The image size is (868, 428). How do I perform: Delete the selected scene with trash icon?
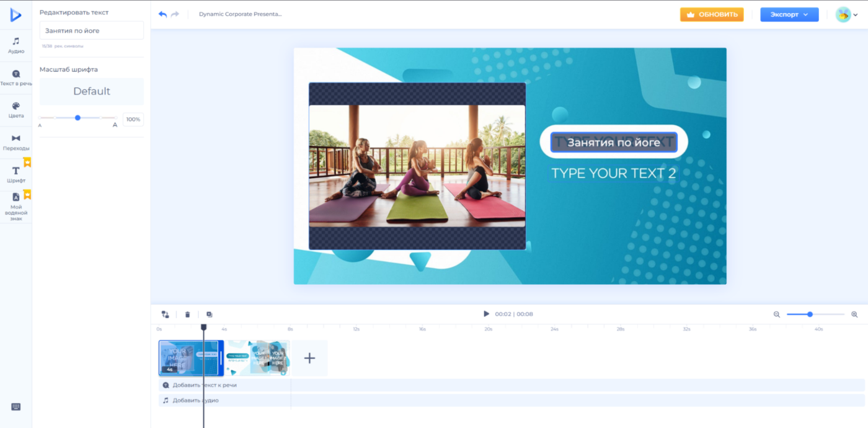coord(188,314)
